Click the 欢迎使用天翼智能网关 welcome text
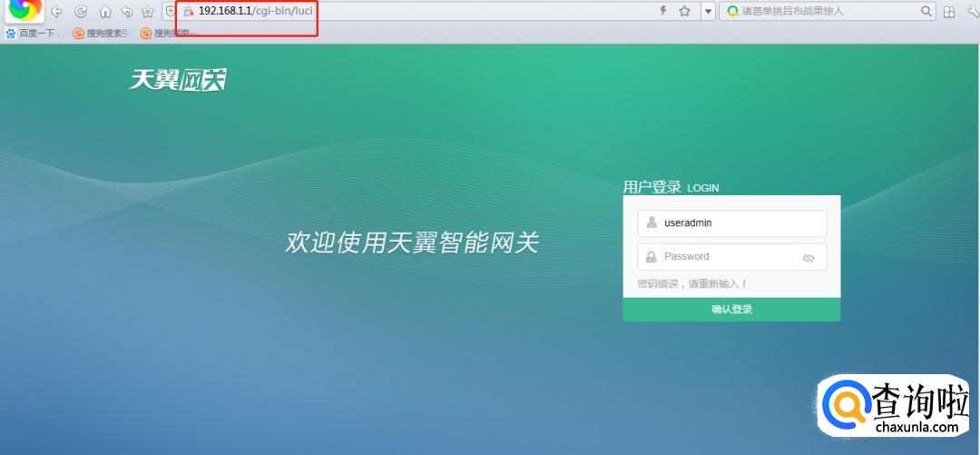 pos(412,242)
